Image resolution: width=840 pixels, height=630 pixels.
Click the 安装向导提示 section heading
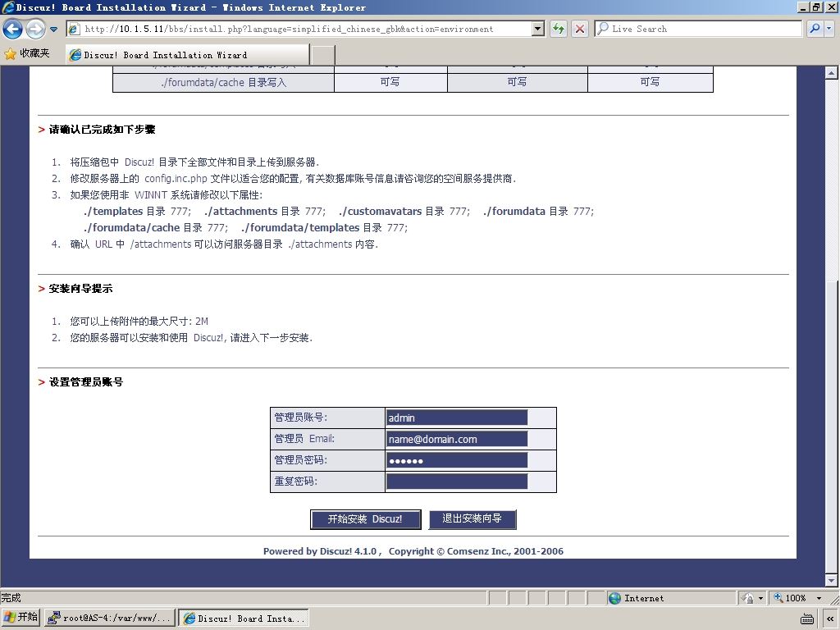tap(81, 289)
